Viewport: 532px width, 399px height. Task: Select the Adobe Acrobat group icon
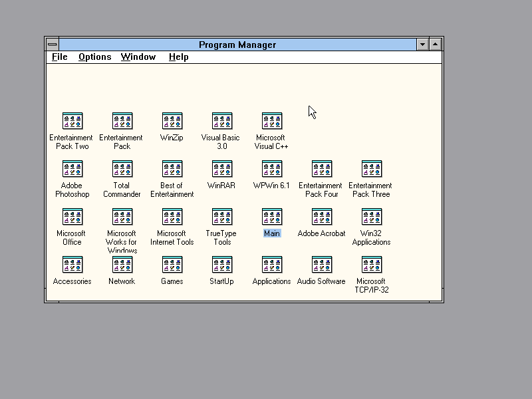pos(322,217)
